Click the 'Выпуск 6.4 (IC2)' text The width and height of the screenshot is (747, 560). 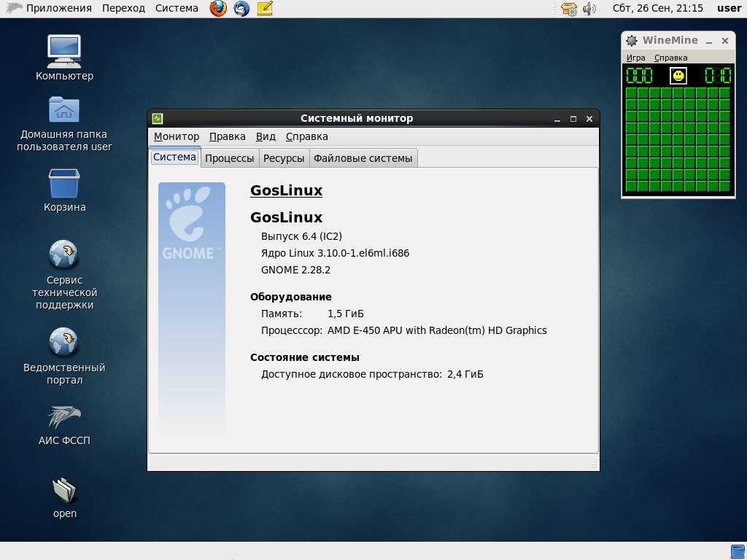coord(301,237)
